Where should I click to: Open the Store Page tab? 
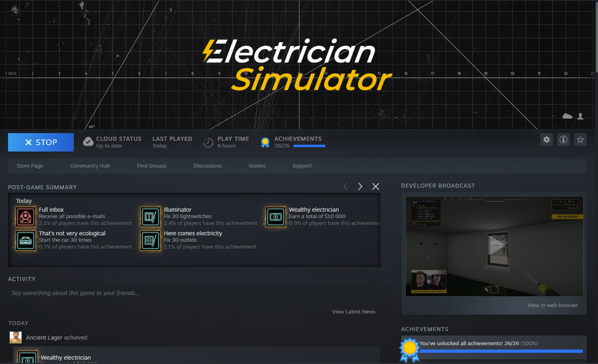(30, 166)
